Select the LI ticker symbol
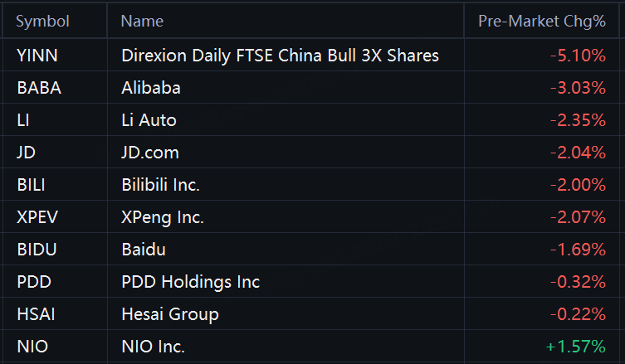The height and width of the screenshot is (364, 625). 23,120
